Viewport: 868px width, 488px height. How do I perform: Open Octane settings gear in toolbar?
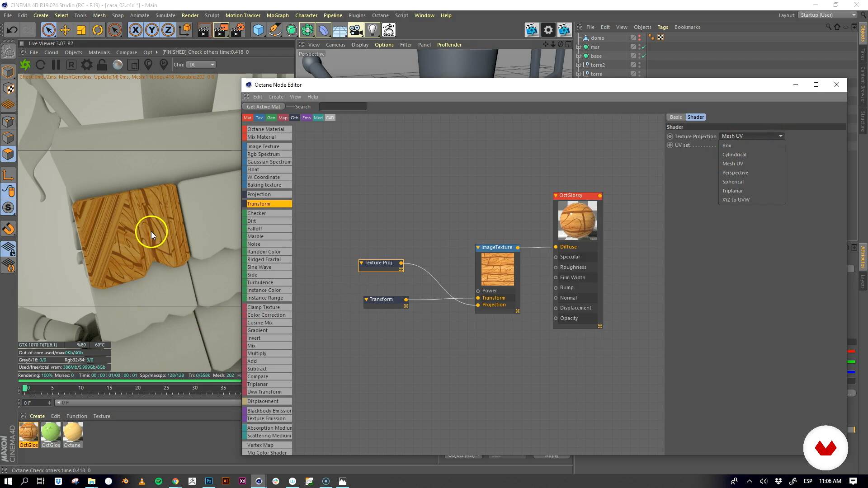(x=548, y=30)
